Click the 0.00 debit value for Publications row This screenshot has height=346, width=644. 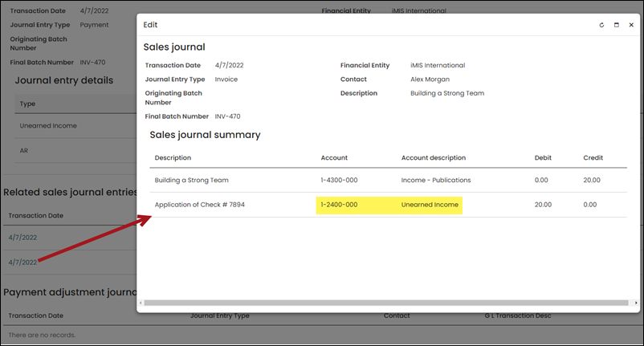541,180
